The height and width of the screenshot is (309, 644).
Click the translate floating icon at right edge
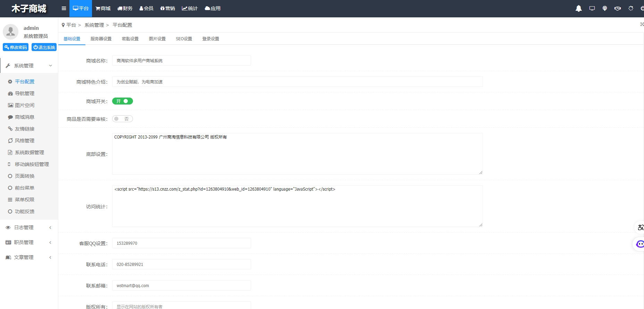click(x=641, y=227)
